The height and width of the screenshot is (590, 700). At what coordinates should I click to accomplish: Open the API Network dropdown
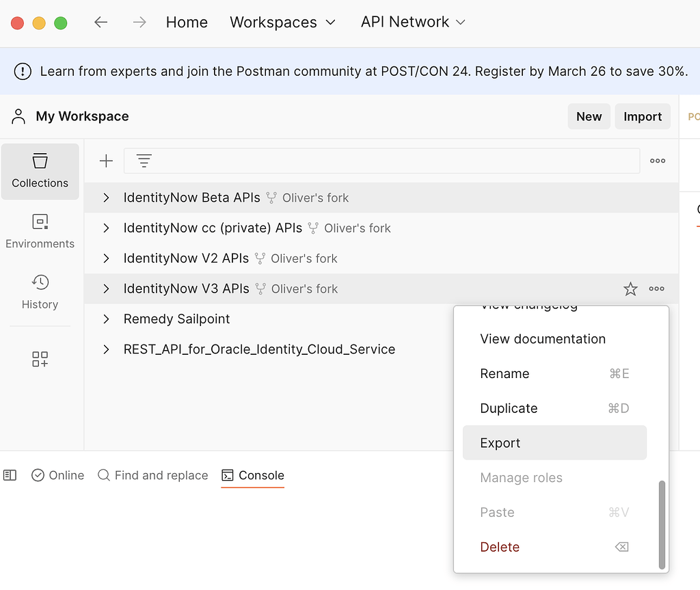(x=413, y=22)
